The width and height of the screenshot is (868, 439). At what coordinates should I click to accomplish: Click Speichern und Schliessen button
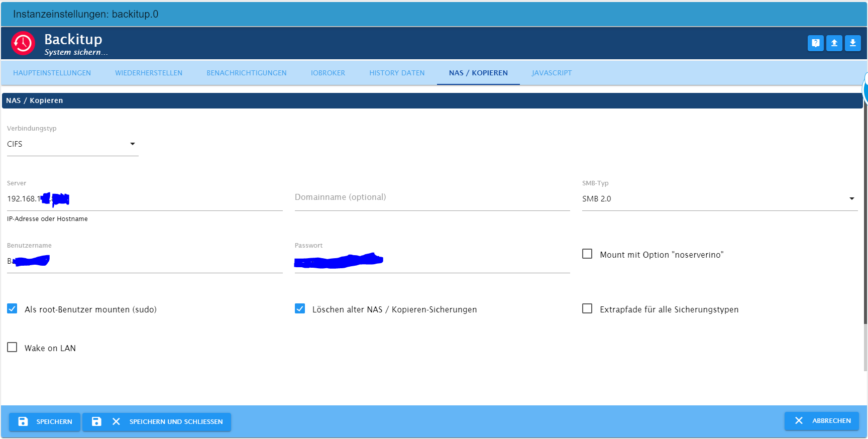click(157, 422)
